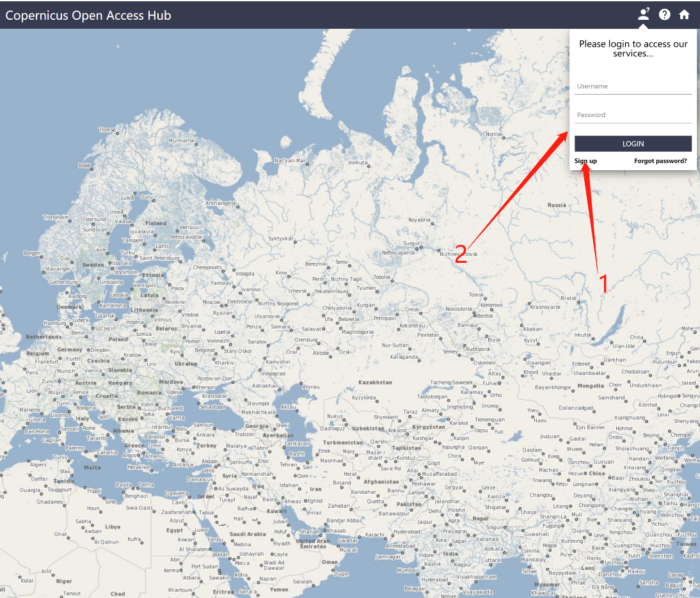Open the user login profile icon
The image size is (700, 598).
point(643,14)
